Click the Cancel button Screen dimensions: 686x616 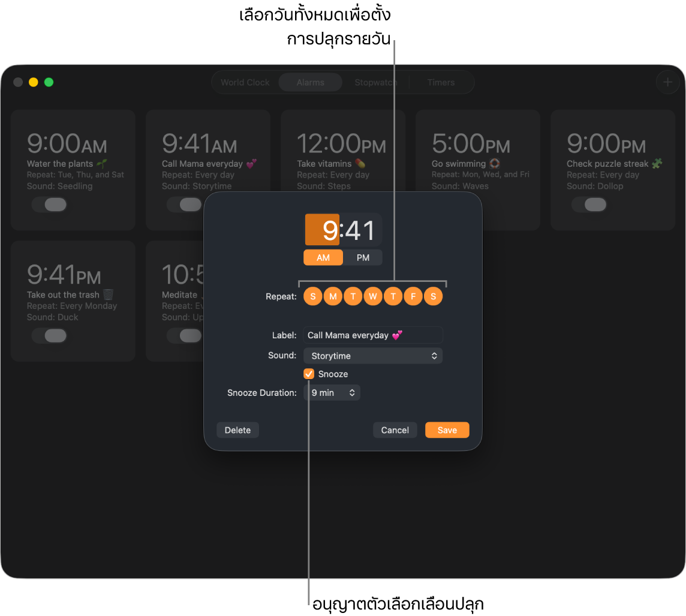(x=395, y=430)
